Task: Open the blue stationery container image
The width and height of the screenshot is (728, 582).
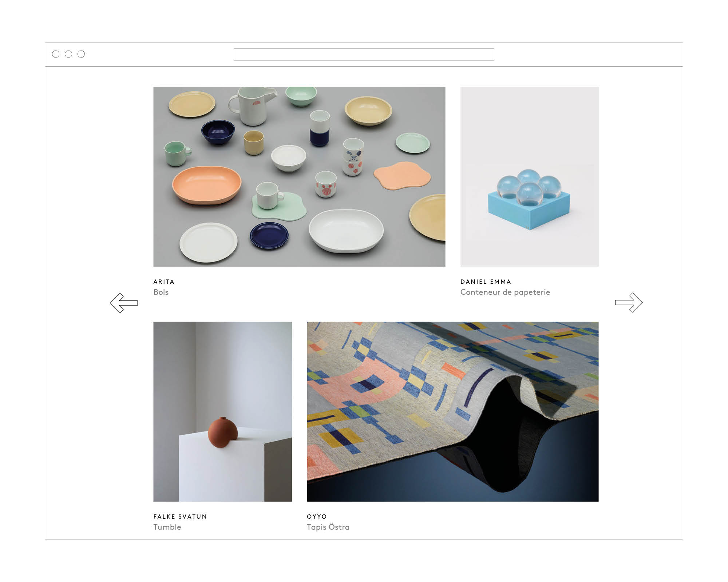Action: [x=530, y=177]
